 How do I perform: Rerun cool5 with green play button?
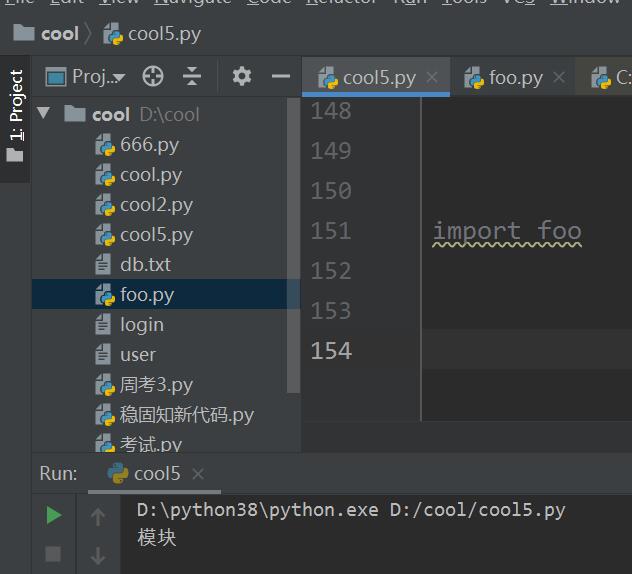click(x=53, y=515)
